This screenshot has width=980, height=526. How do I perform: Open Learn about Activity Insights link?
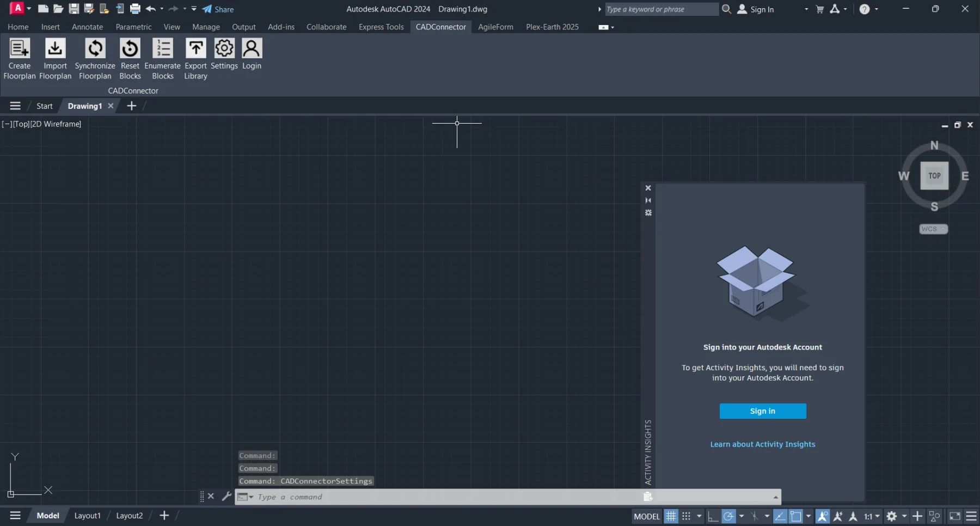coord(763,444)
